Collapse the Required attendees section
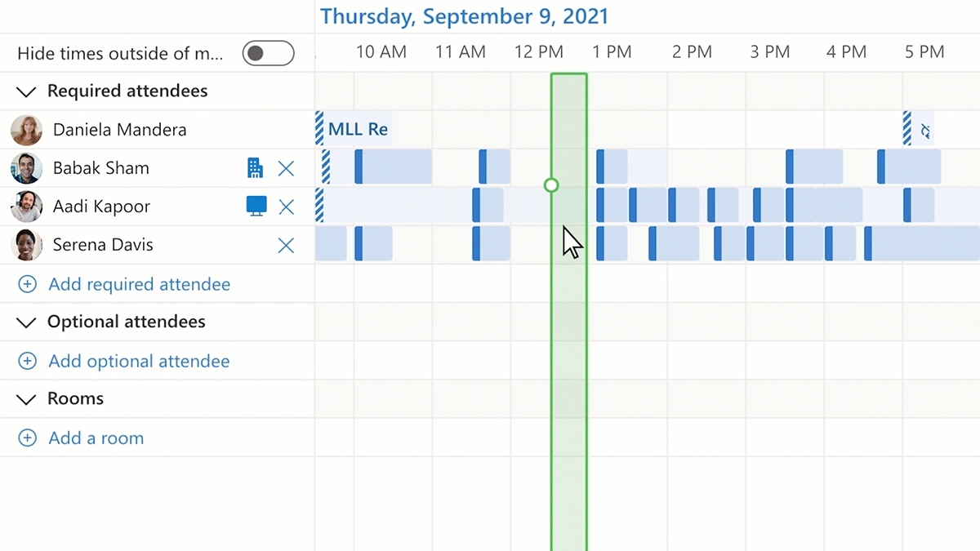Image resolution: width=980 pixels, height=551 pixels. click(27, 91)
